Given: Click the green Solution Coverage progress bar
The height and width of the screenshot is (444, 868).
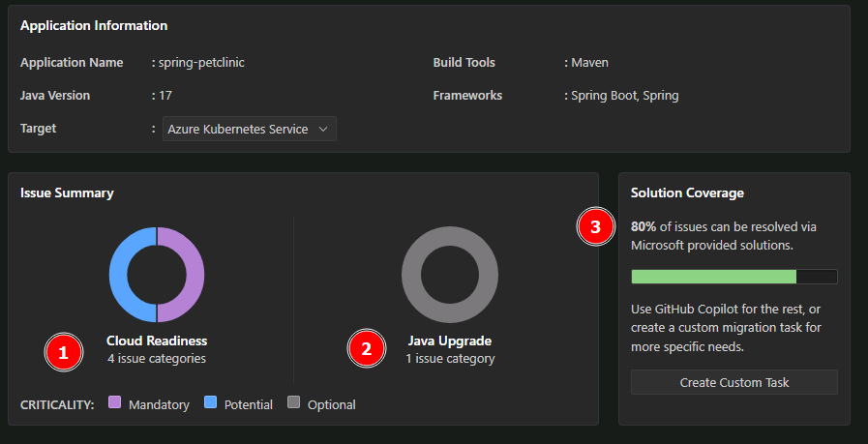Looking at the screenshot, I should 713,277.
